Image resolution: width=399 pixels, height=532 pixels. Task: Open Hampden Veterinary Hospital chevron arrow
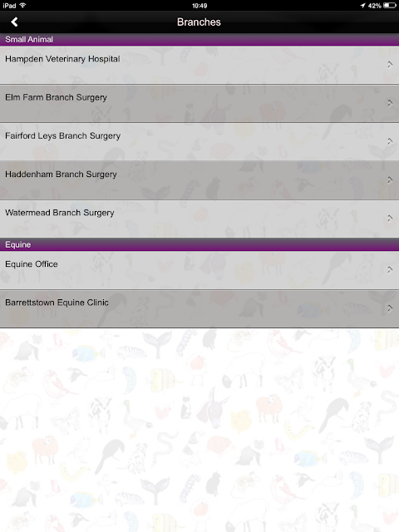coord(390,65)
